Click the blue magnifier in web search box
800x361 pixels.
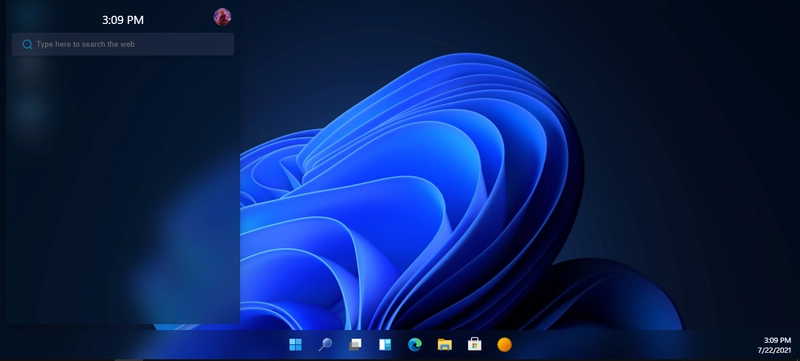click(28, 44)
